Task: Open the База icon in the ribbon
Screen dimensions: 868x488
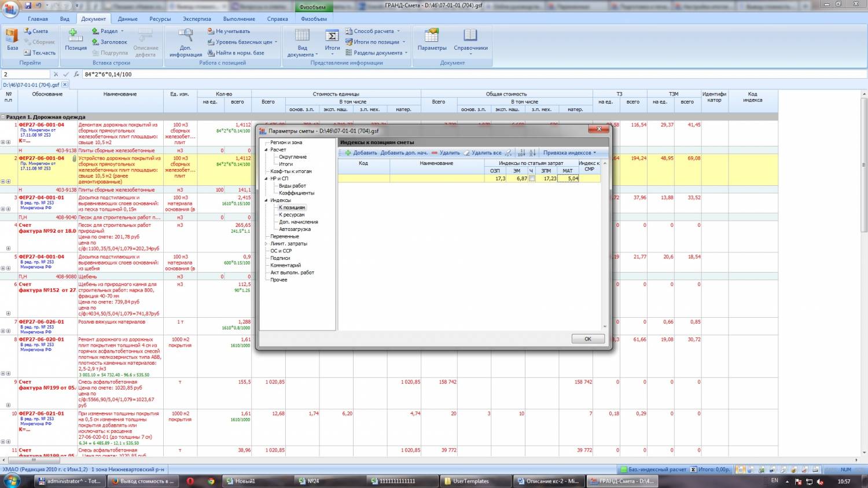Action: [12, 36]
